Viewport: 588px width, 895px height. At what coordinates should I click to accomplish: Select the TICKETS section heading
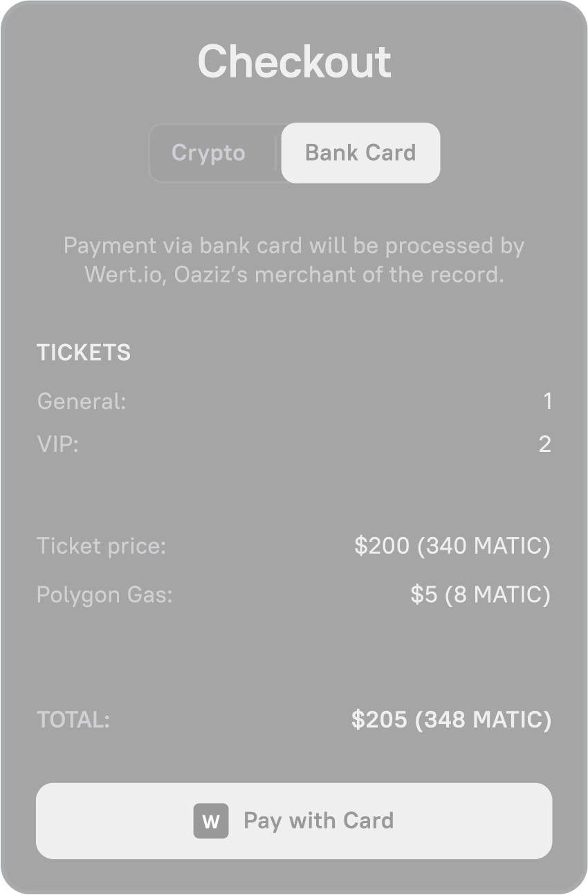point(84,352)
